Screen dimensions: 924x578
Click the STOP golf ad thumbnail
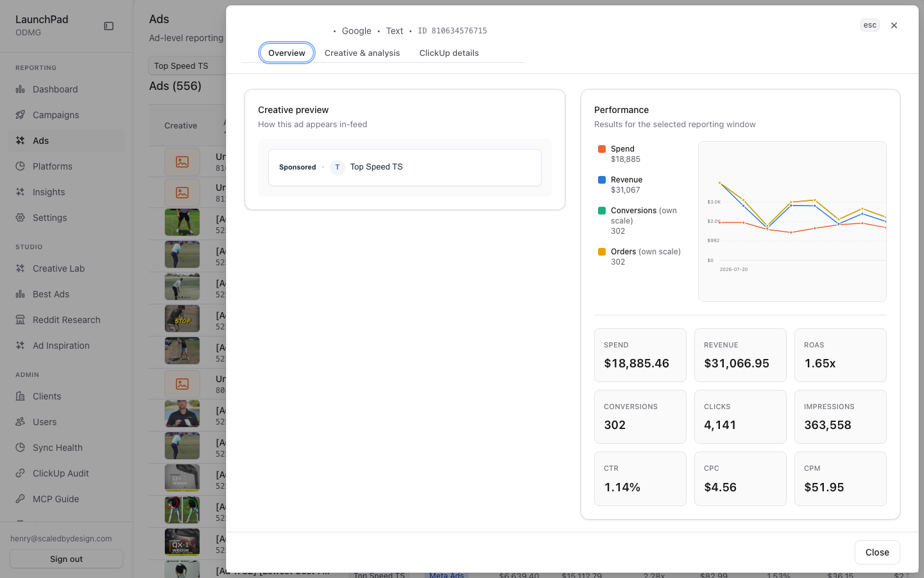tap(182, 319)
